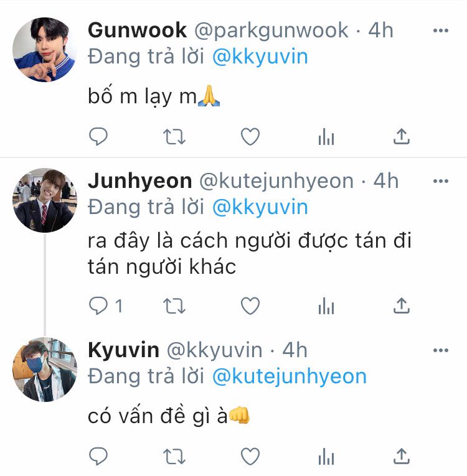Open more options on Junhyeon's tweet
Viewport: 467px width, 476px height.
pyautogui.click(x=441, y=181)
